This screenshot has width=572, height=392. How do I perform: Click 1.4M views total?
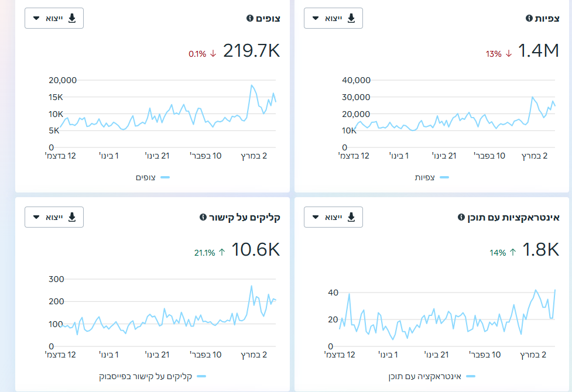(x=539, y=51)
